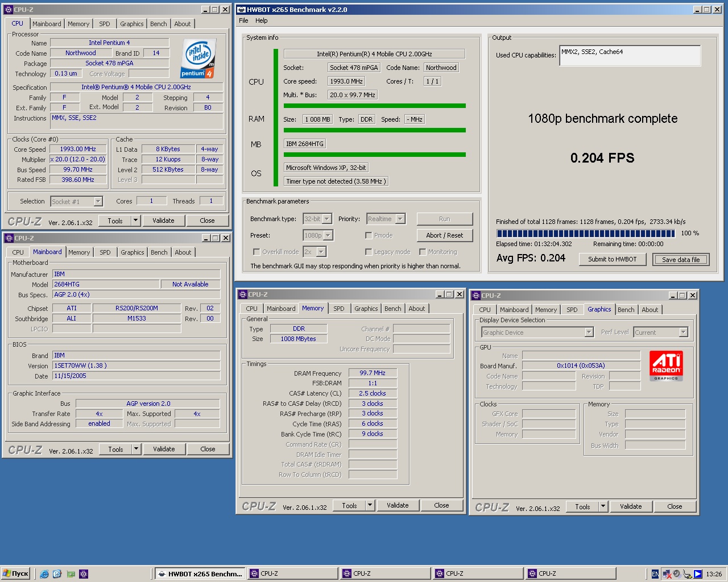
Task: Click Close in the Mainboard window
Action: (x=208, y=449)
